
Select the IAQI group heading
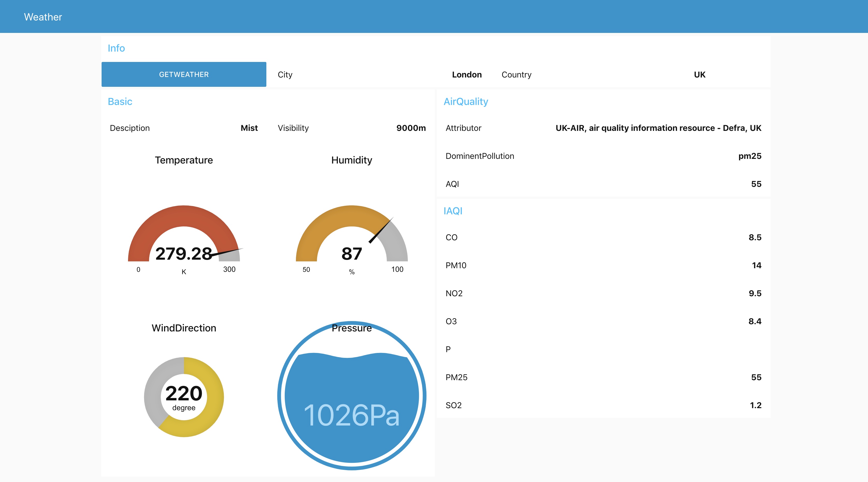click(x=453, y=211)
